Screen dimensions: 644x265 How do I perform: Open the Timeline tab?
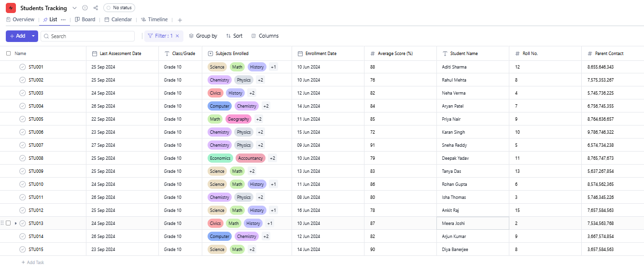(154, 19)
